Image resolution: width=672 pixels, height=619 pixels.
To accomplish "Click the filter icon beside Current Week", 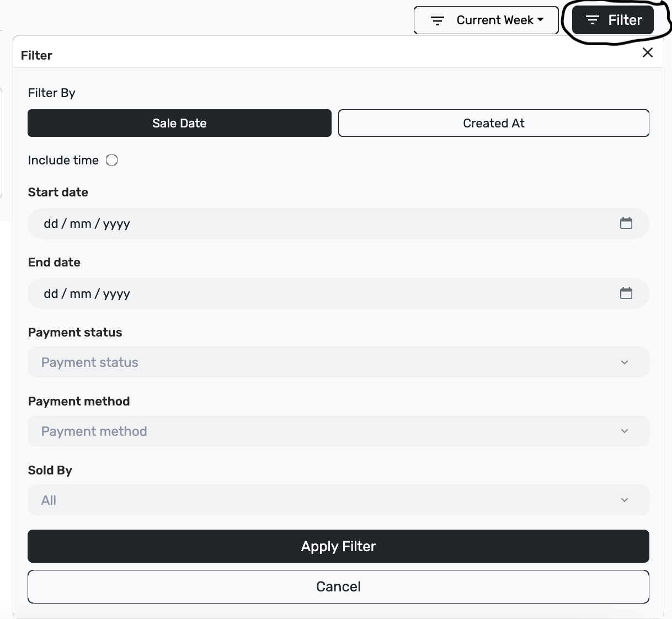I will point(438,21).
